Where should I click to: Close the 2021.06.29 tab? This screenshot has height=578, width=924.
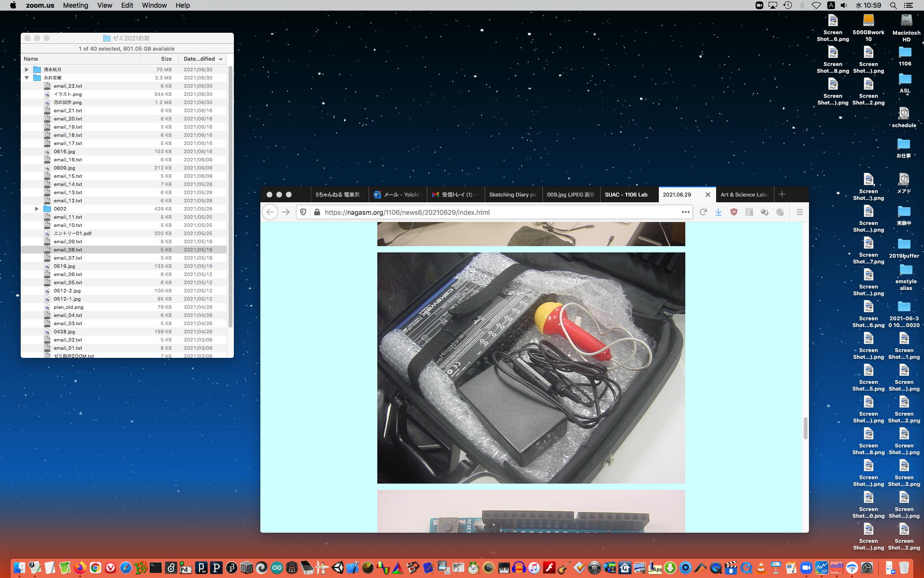pos(707,195)
